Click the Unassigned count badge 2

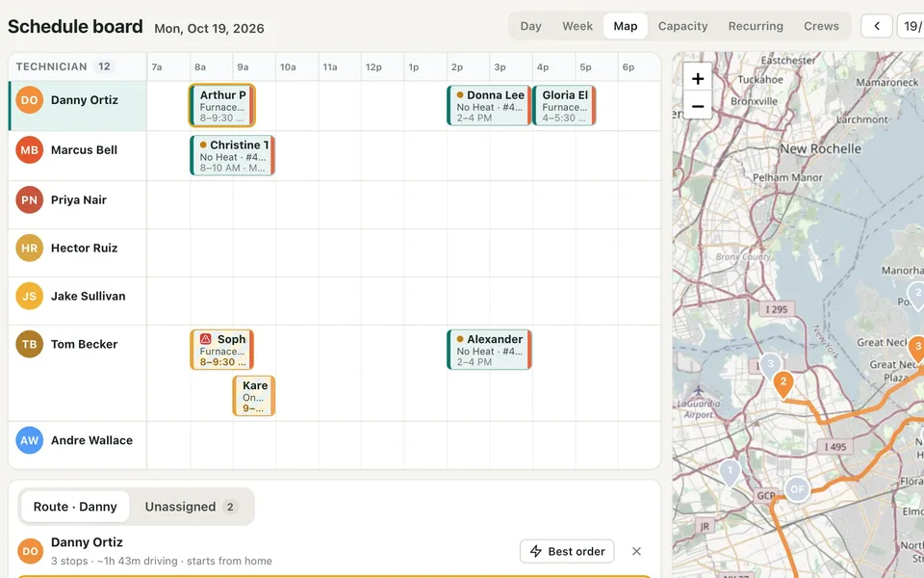coord(230,507)
